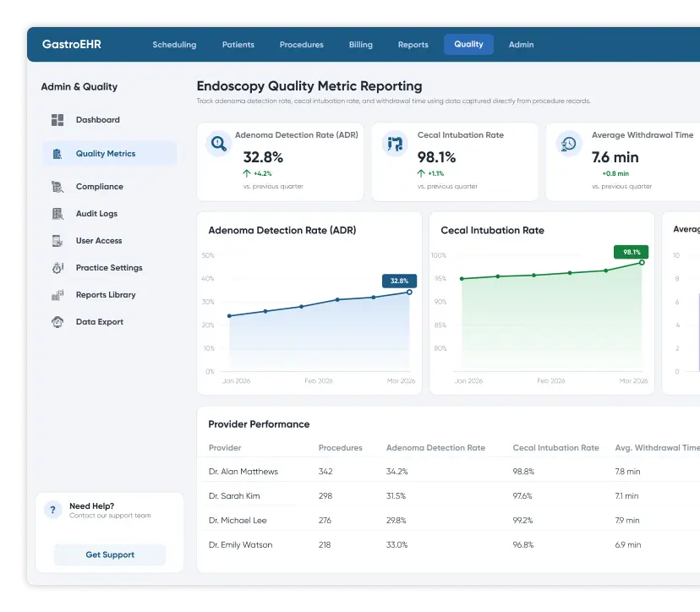Click the Audit Logs sidebar icon
This screenshot has width=700, height=612.
(x=57, y=213)
